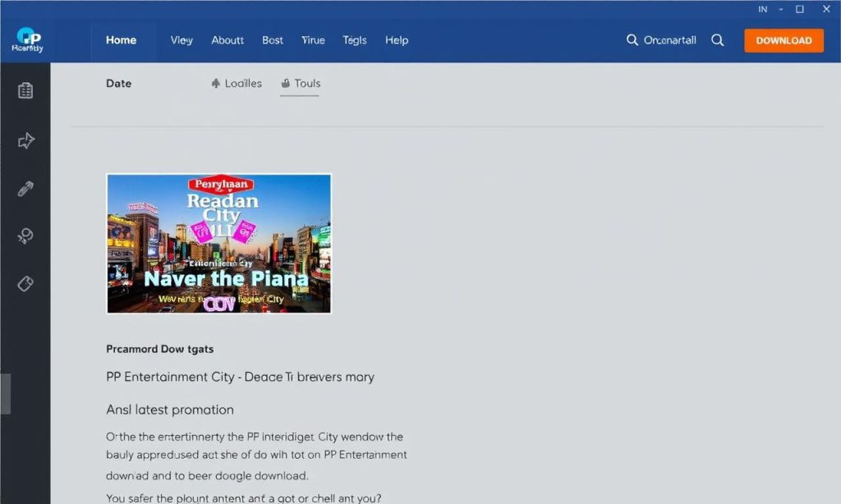Viewport: 841px width, 504px height.
Task: Click the search icon left of Download
Action: [718, 40]
